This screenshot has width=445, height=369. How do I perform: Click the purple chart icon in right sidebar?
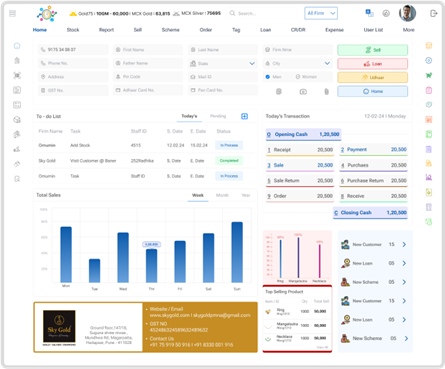pyautogui.click(x=429, y=177)
